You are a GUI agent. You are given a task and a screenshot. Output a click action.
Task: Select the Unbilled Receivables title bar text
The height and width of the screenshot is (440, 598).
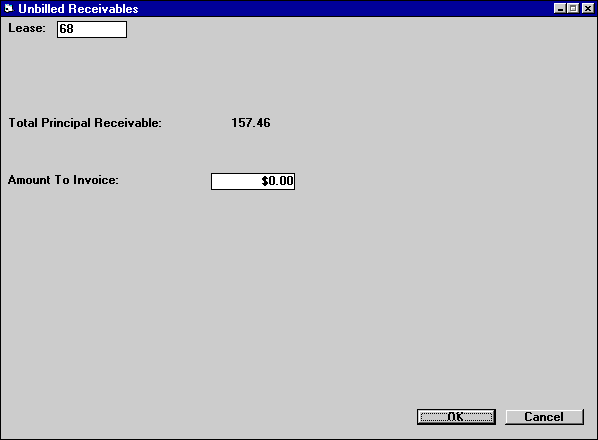[78, 8]
